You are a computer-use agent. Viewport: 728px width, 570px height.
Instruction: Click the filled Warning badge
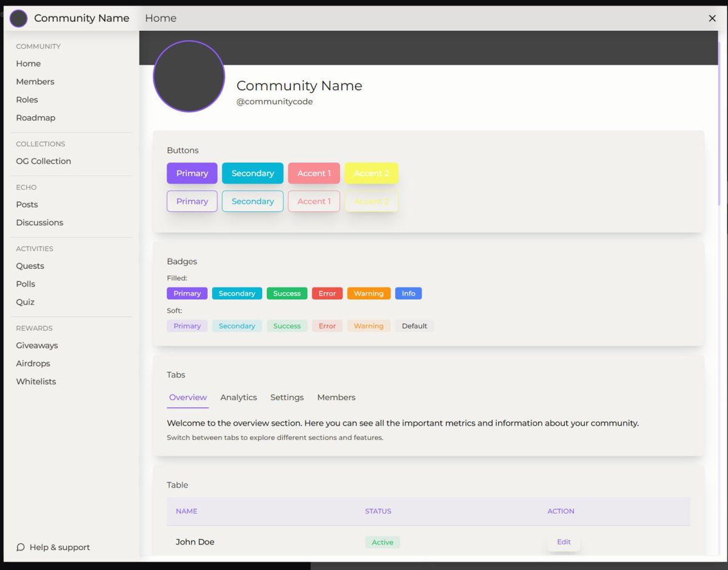coord(369,293)
